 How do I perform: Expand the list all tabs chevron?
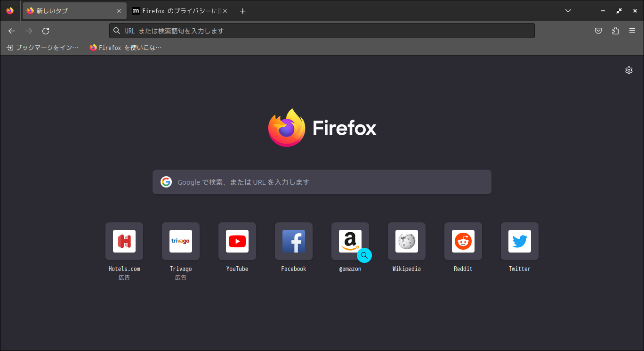568,11
